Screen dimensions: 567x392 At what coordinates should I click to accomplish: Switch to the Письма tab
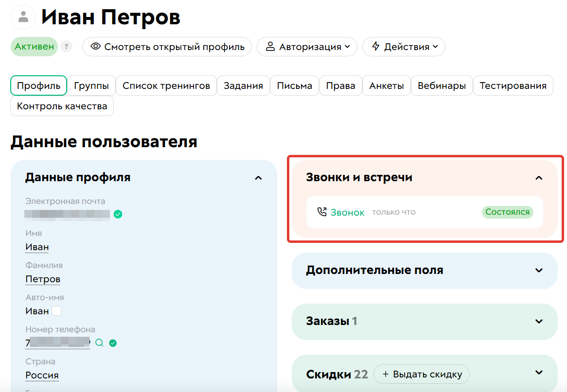[x=294, y=85]
